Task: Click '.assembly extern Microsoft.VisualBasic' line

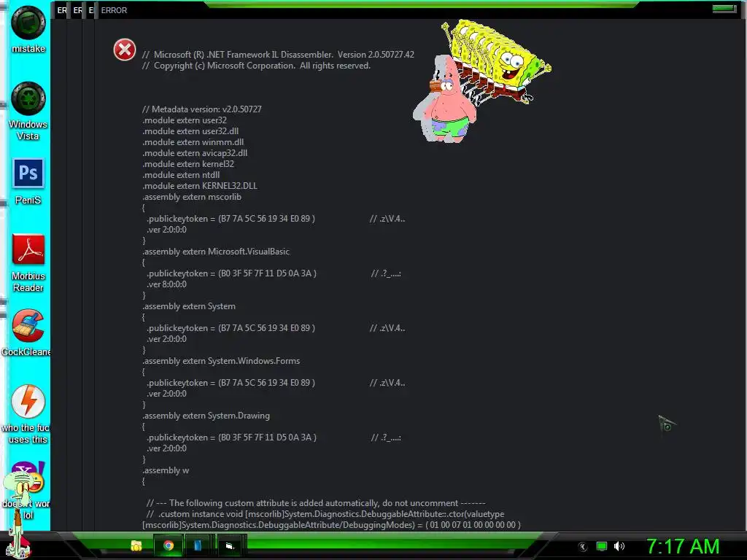Action: click(x=216, y=252)
